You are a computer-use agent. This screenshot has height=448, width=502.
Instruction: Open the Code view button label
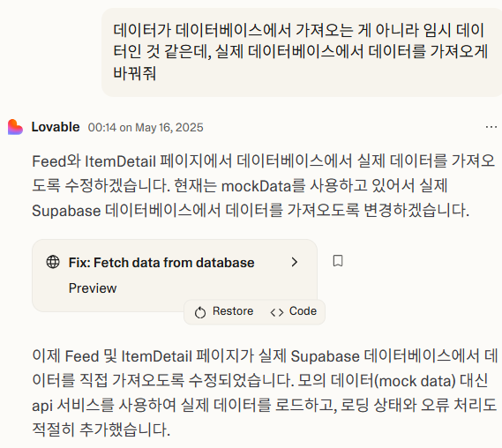click(303, 311)
